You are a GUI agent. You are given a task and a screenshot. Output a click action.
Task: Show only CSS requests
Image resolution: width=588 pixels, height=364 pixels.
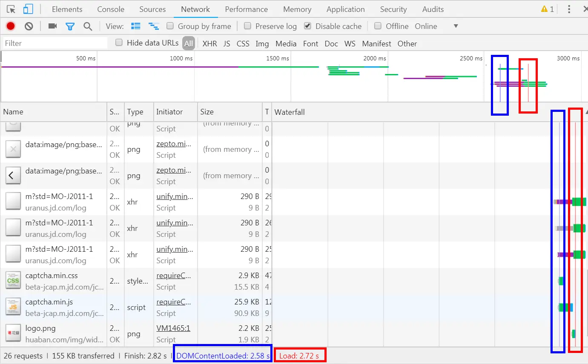[x=243, y=43]
